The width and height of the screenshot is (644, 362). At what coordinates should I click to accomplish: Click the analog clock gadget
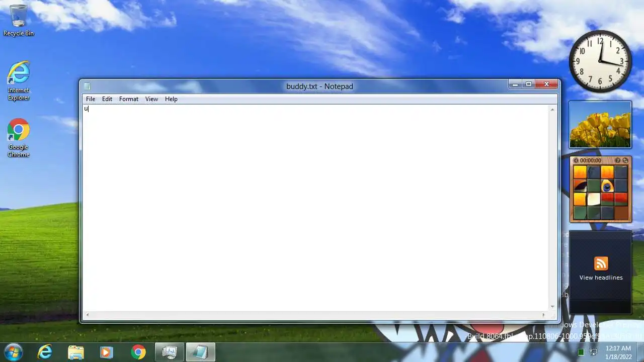600,61
